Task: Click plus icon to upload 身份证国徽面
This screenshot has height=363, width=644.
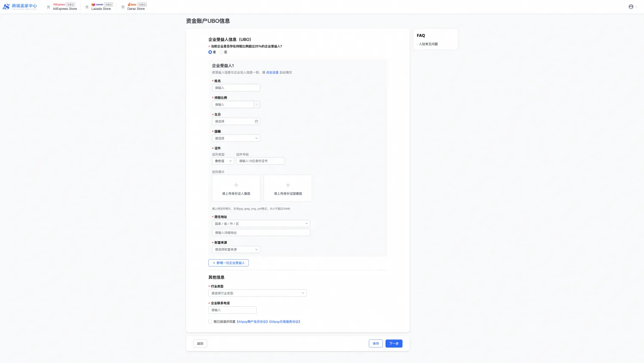Action: click(x=288, y=185)
